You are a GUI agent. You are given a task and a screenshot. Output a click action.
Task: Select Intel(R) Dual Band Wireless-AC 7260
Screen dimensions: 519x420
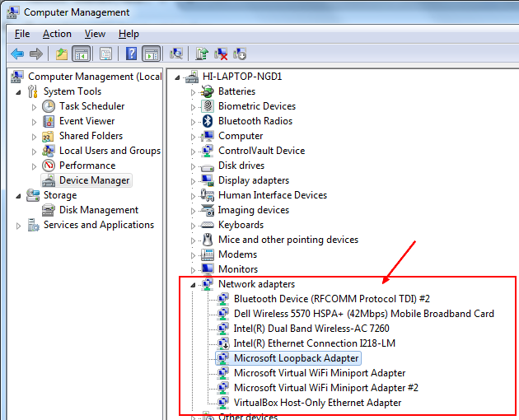[x=311, y=329]
